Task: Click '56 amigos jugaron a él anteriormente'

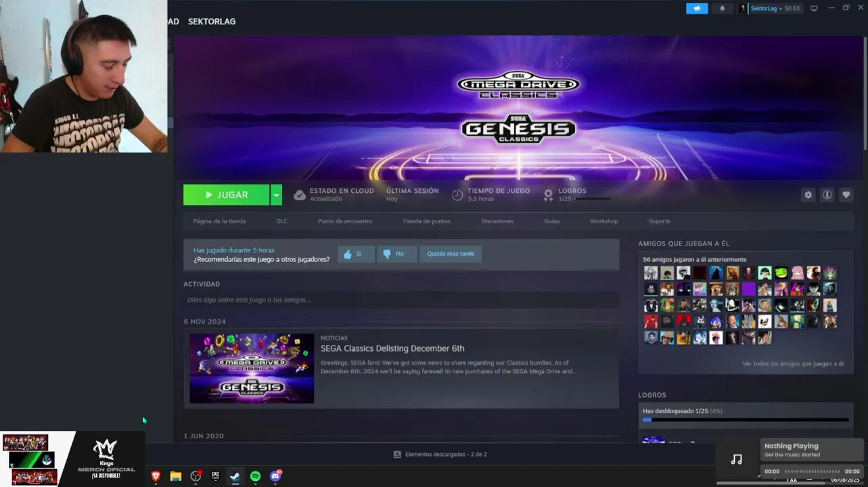Action: coord(695,260)
